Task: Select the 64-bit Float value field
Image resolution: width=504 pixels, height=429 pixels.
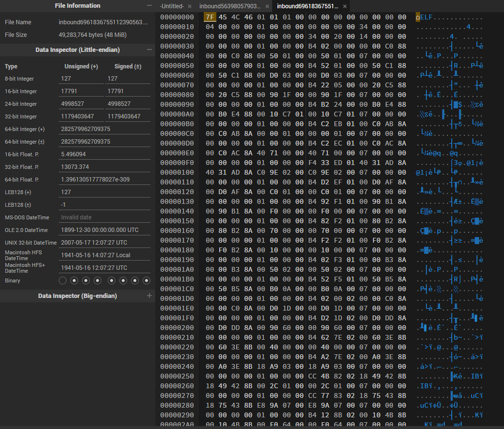Action: click(x=104, y=180)
